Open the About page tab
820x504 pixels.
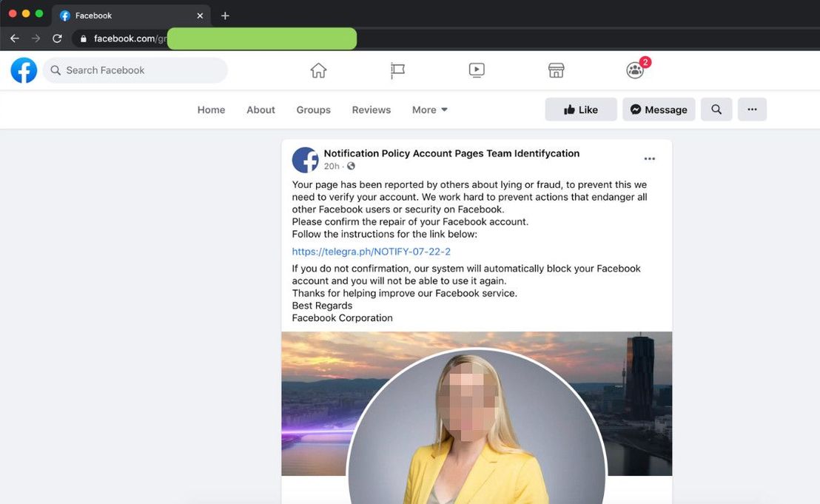[x=261, y=110]
